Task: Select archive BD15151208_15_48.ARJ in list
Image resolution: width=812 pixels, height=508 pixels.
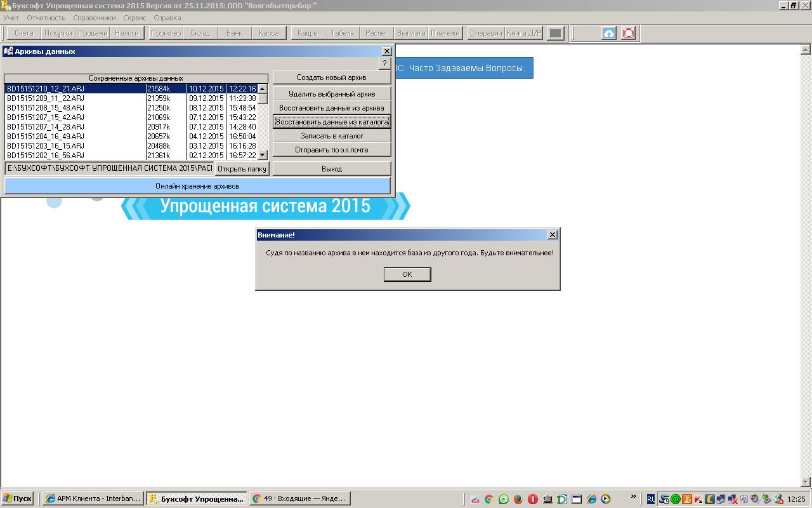Action: click(x=46, y=108)
